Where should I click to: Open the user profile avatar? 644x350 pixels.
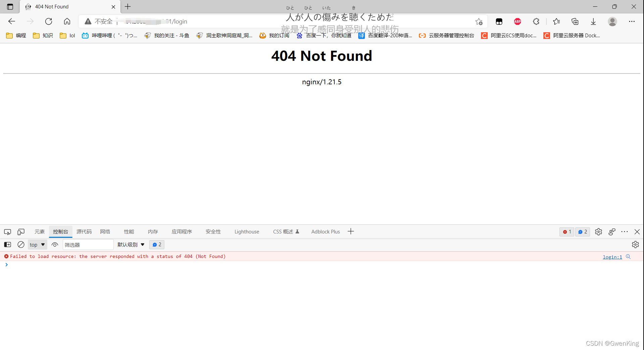click(x=612, y=21)
